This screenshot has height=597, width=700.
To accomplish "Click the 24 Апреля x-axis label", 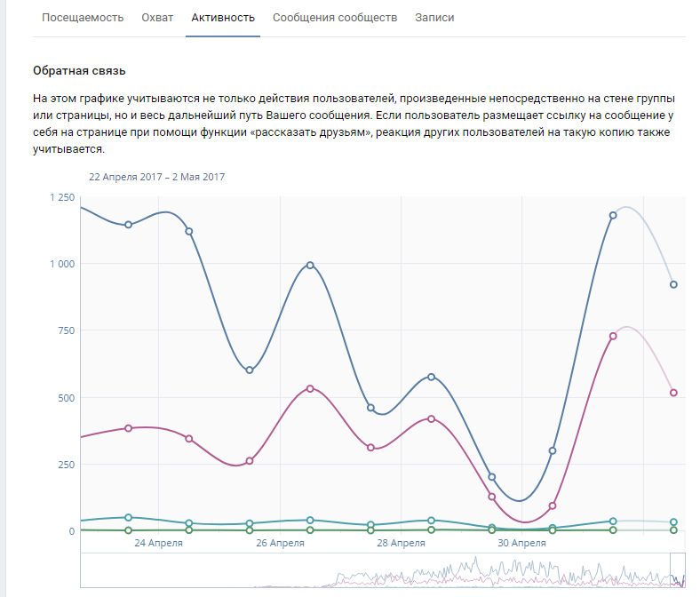I will tap(158, 543).
